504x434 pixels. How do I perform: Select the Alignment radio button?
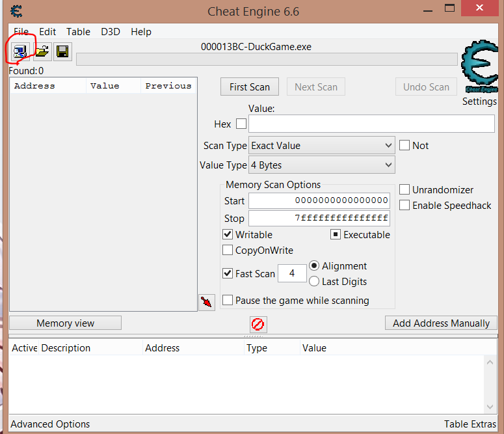[x=314, y=265]
